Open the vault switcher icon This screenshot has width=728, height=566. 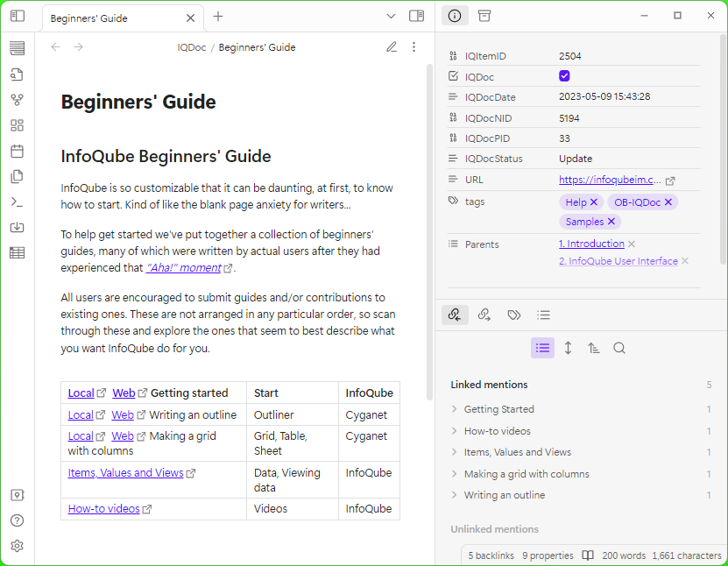18,495
